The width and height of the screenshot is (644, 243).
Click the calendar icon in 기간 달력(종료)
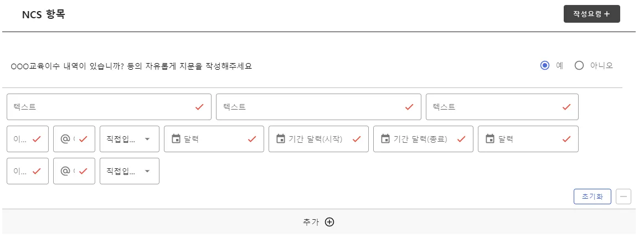(x=385, y=139)
